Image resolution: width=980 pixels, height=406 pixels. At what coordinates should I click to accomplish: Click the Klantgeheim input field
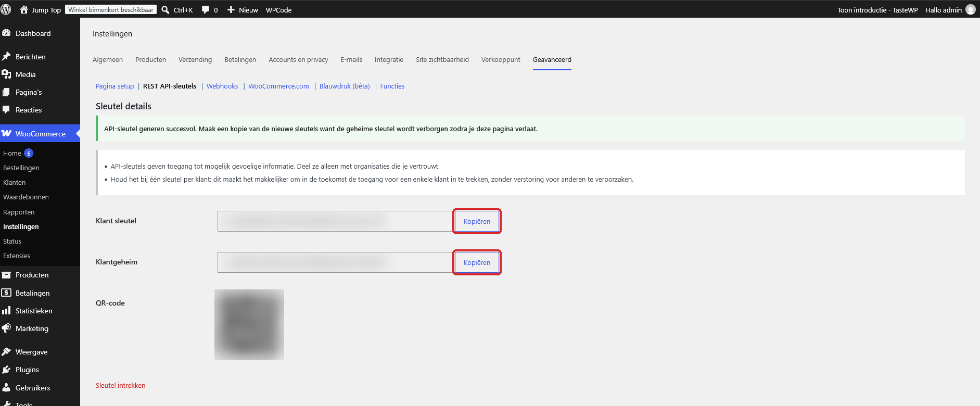click(x=335, y=262)
